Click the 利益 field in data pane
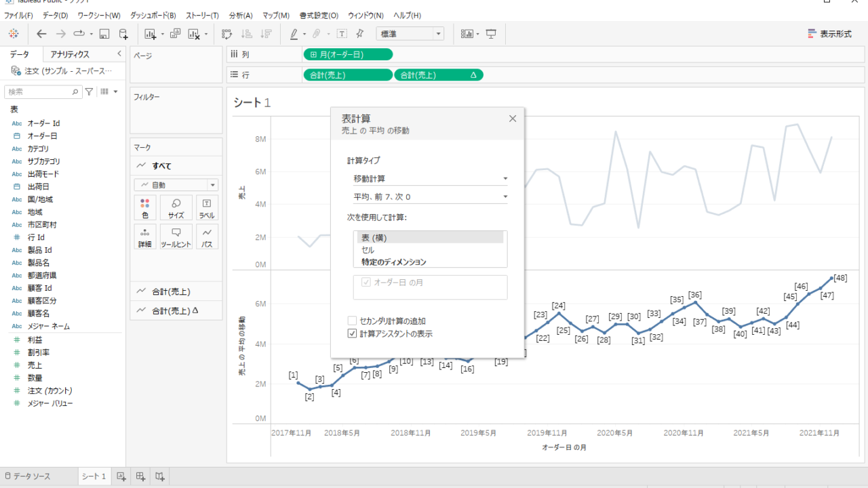The width and height of the screenshot is (868, 488). [35, 340]
